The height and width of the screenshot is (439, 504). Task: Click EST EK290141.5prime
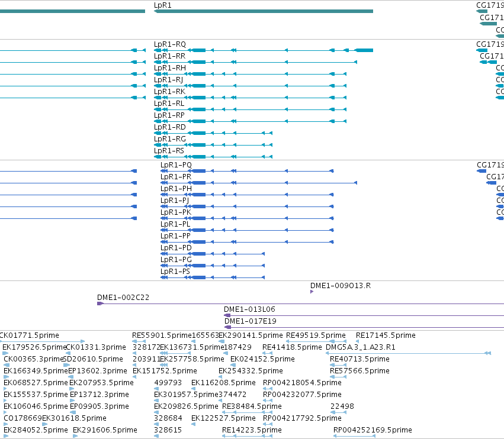[x=251, y=335]
